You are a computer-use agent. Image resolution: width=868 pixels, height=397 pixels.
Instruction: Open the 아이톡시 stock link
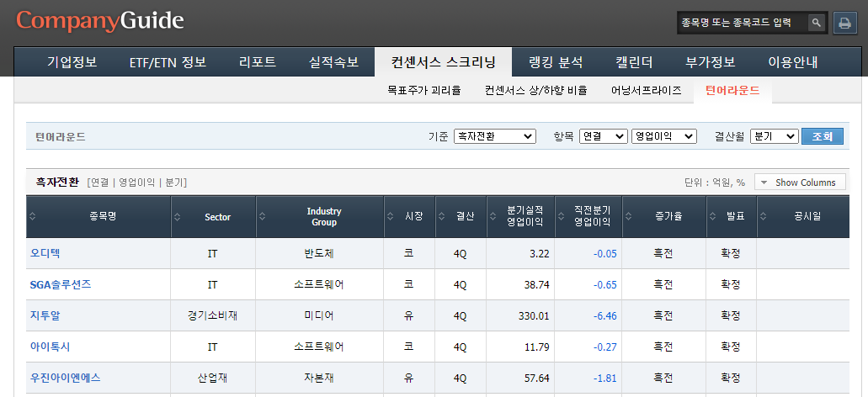click(50, 347)
